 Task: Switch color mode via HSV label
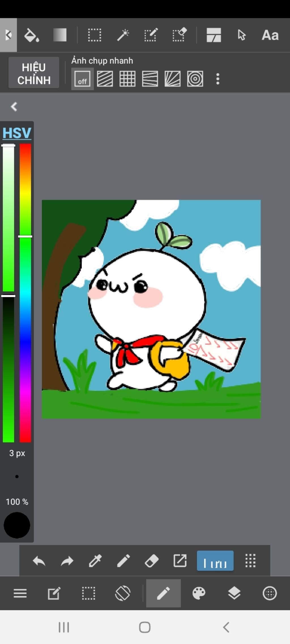point(17,133)
